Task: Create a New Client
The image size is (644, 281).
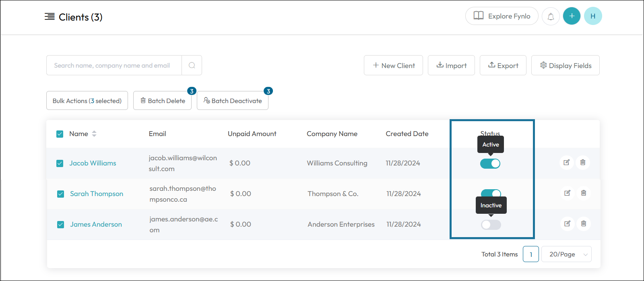Action: coord(393,65)
